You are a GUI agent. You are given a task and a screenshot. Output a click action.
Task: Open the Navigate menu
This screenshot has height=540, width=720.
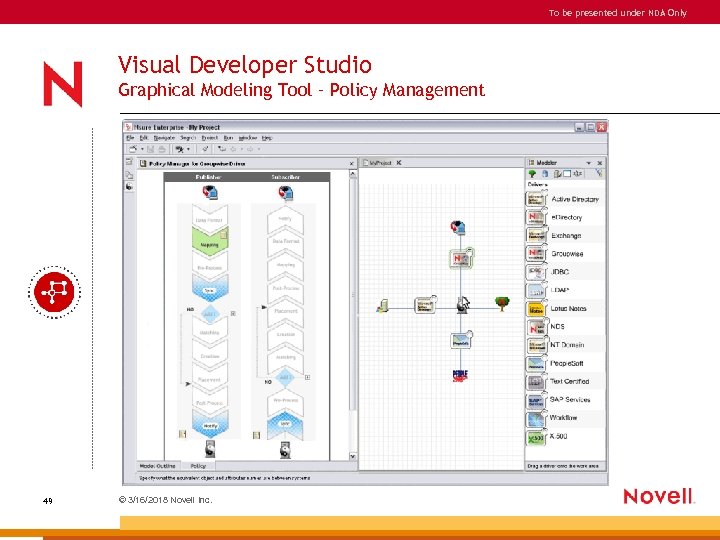164,138
